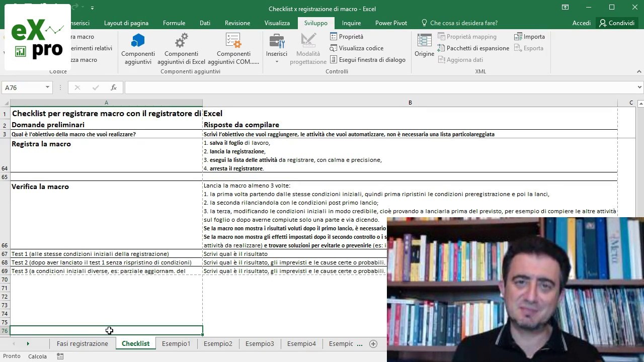
Task: Switch to the Dati tab
Action: click(205, 23)
